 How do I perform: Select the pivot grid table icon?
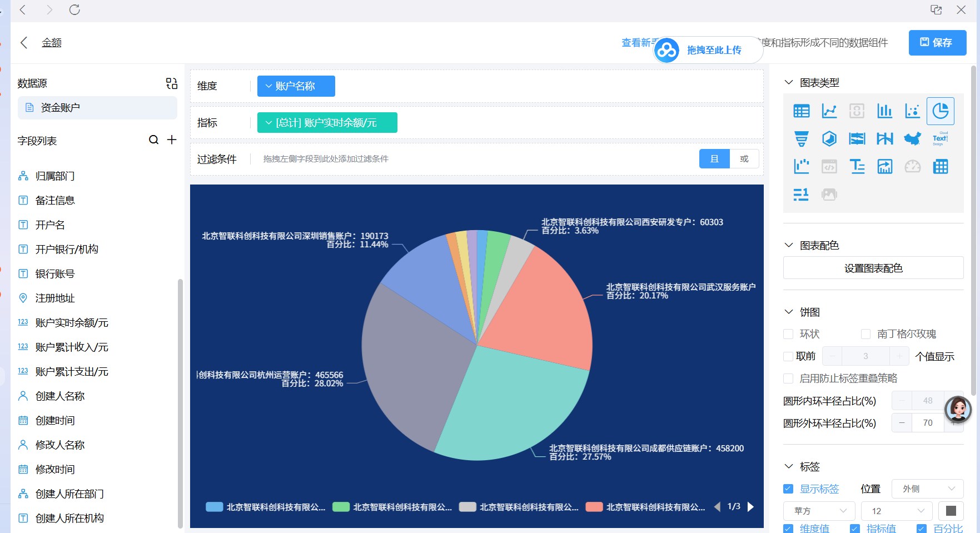point(941,166)
